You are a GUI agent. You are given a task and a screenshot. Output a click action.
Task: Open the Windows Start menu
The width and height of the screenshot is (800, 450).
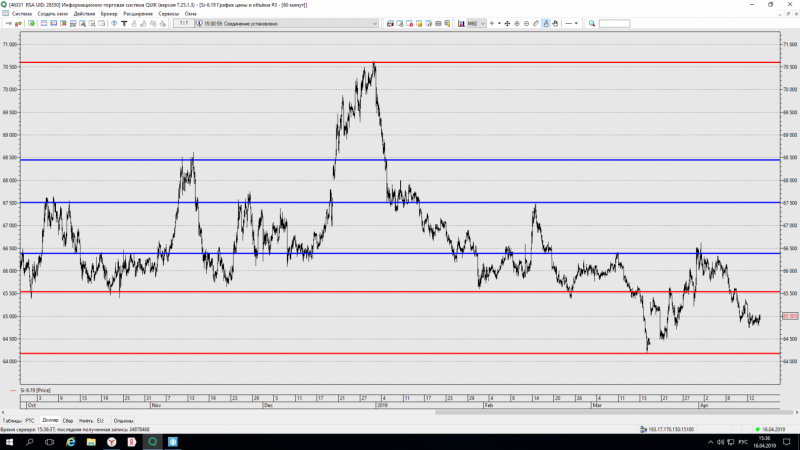point(9,442)
